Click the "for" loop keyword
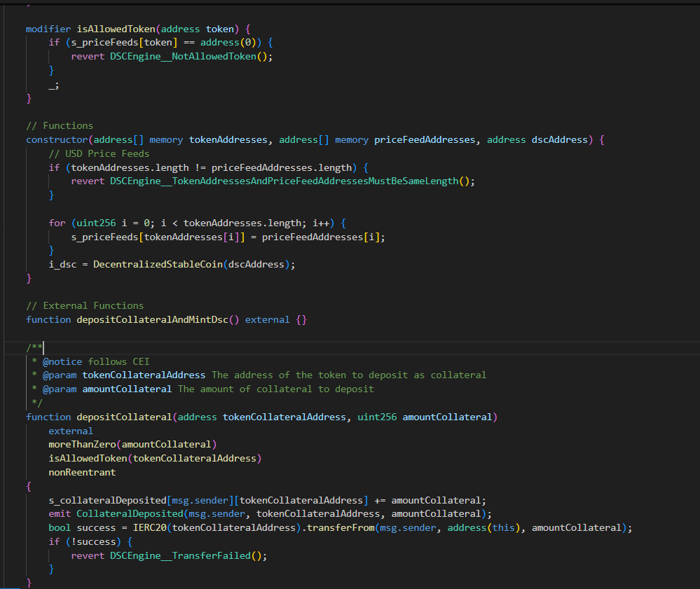700x589 pixels. point(57,223)
